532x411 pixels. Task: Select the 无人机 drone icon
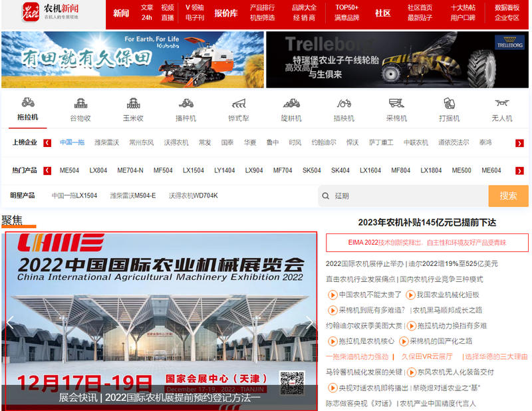(x=502, y=102)
